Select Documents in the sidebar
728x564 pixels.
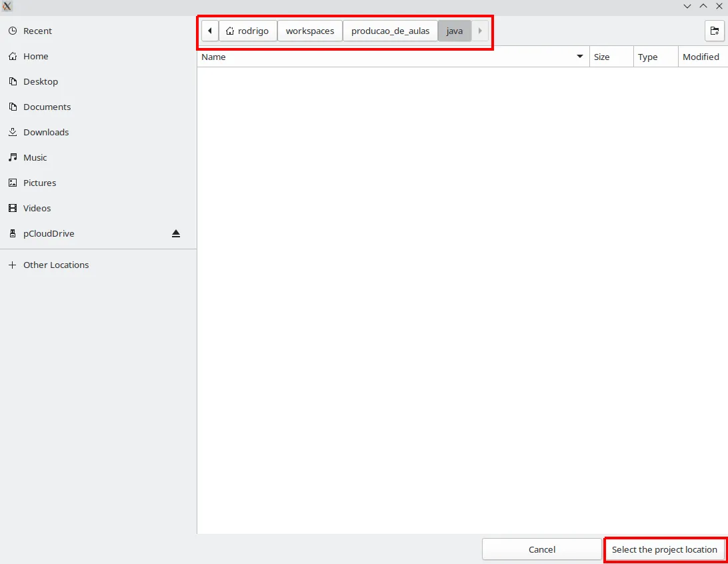click(98, 107)
